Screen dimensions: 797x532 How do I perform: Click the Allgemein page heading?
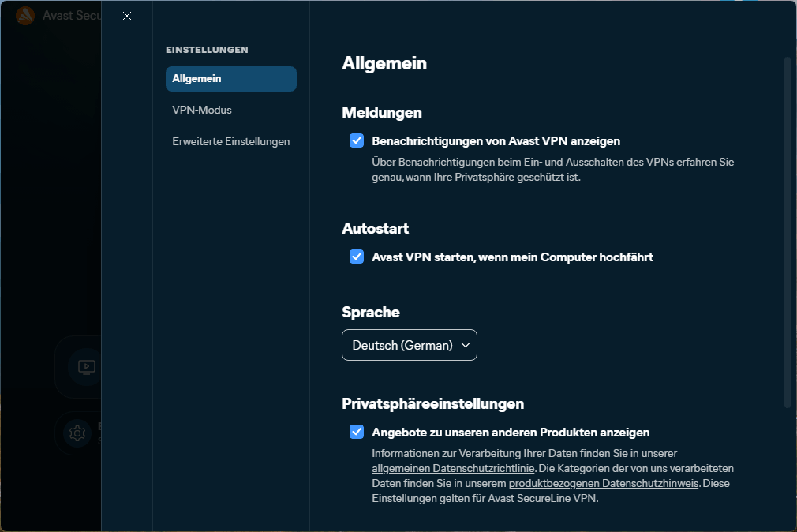pyautogui.click(x=384, y=64)
